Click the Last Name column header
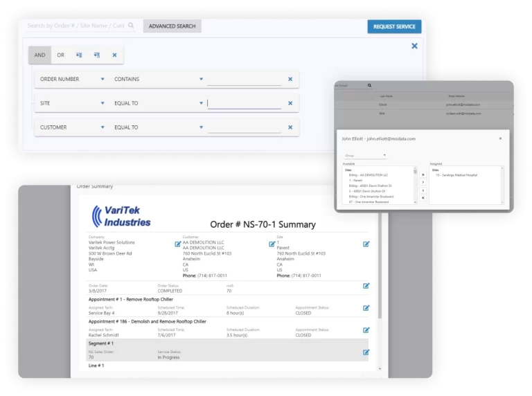 pyautogui.click(x=386, y=96)
